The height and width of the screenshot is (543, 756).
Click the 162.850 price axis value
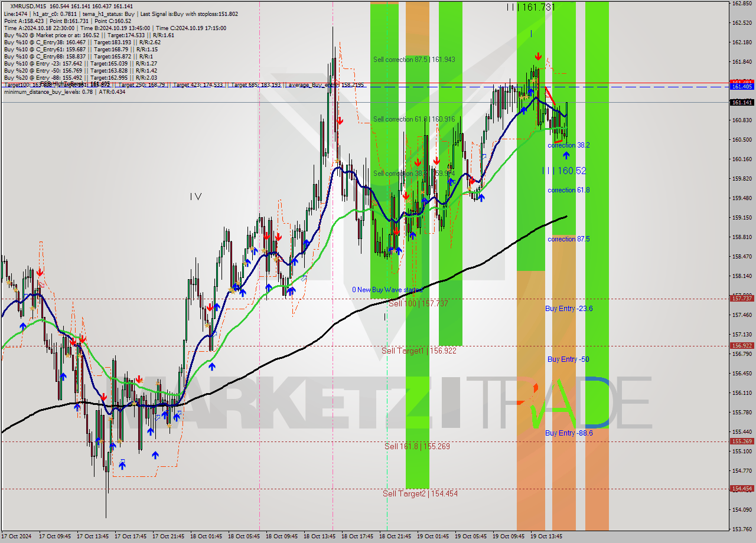point(742,3)
